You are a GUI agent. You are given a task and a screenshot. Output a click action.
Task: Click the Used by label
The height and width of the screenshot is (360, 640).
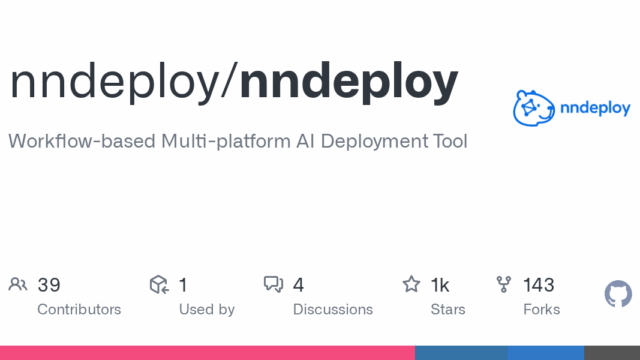pyautogui.click(x=207, y=310)
